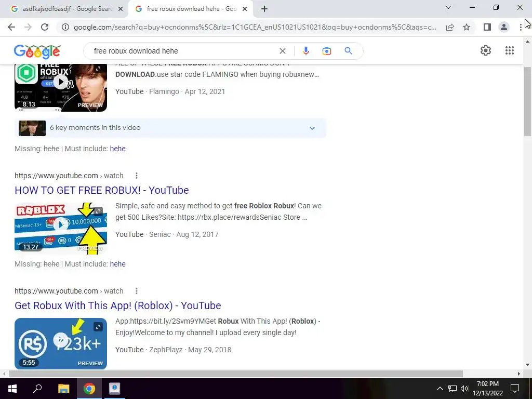This screenshot has height=399, width=532.
Task: Open Get Robux With This App! link
Action: (x=118, y=305)
